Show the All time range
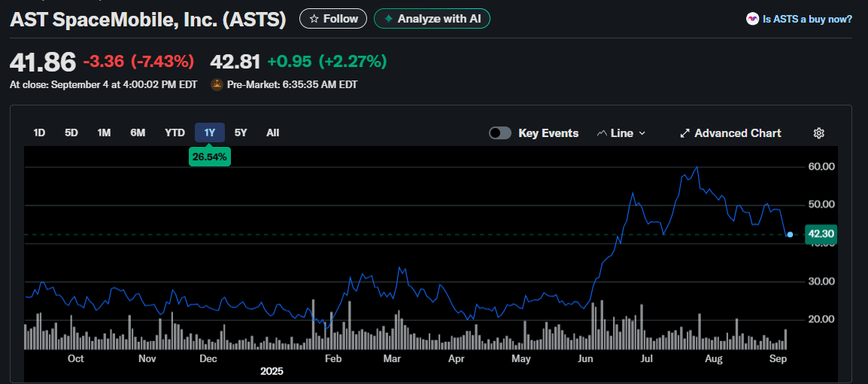The image size is (868, 384). pos(272,133)
